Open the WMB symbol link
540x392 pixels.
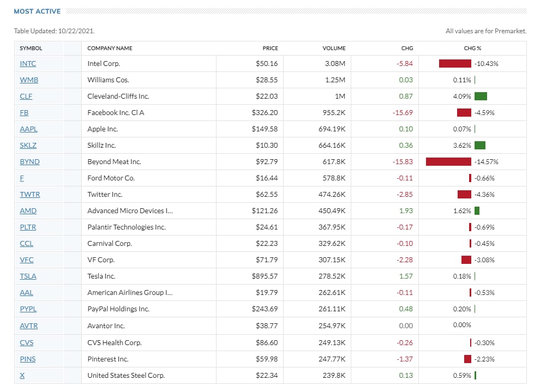pos(29,80)
